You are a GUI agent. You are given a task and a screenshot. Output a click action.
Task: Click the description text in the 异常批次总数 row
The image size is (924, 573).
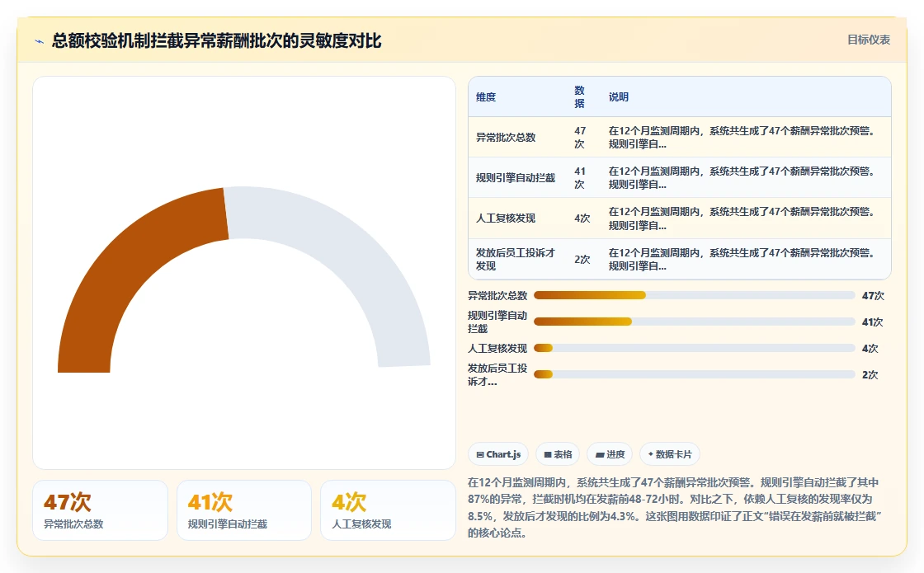point(742,137)
